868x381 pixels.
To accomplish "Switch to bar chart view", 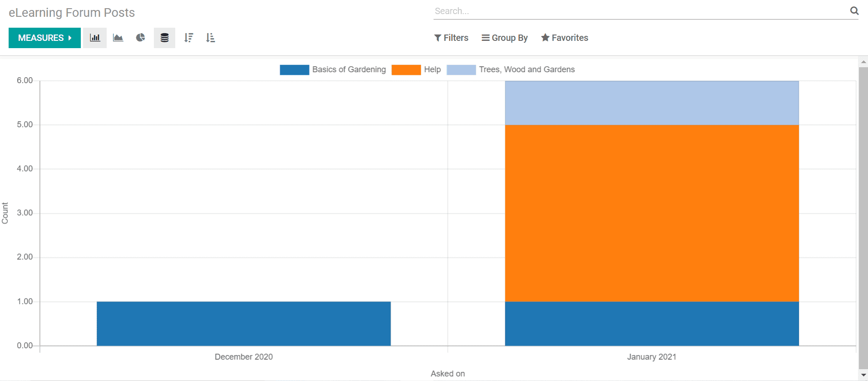I will [x=95, y=38].
